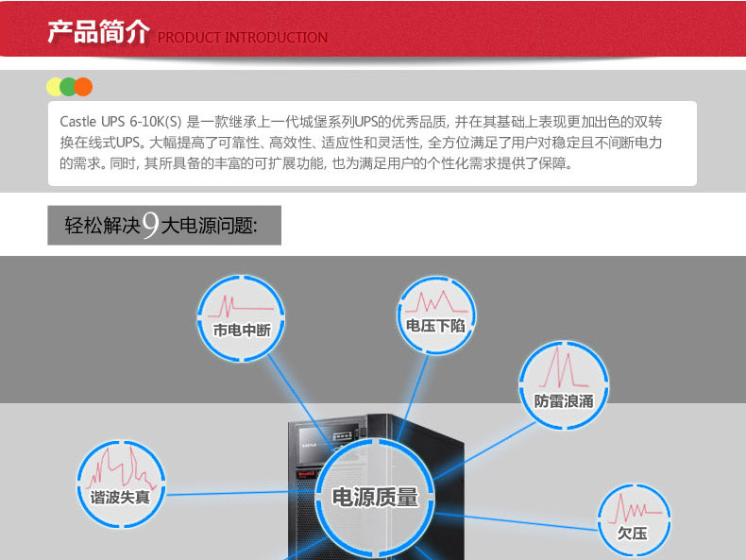The width and height of the screenshot is (746, 560).
Task: Click the 谐波失真 harmonic distortion circle icon
Action: [x=121, y=484]
